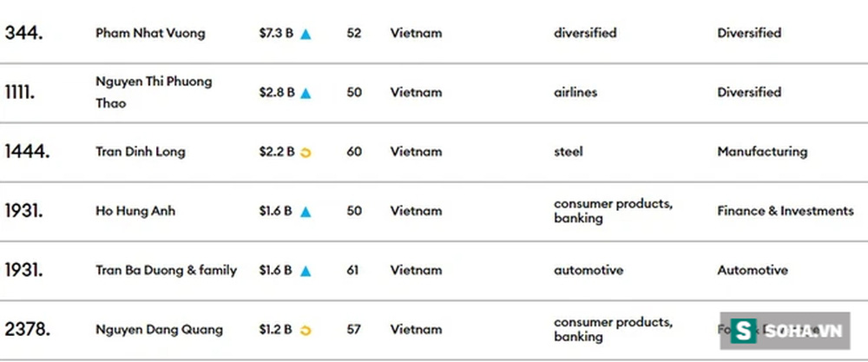Click the Automotive industry label
Screen dimensions: 868x362
[x=752, y=270]
